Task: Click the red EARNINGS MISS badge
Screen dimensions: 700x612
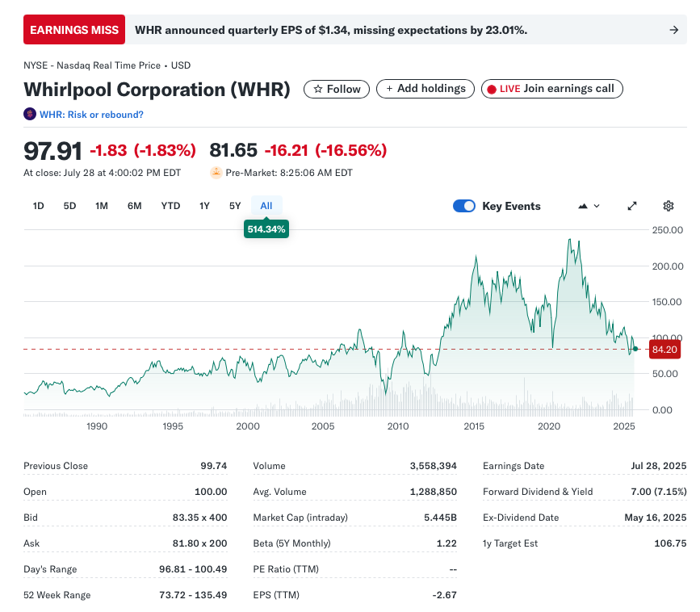Action: click(x=74, y=30)
